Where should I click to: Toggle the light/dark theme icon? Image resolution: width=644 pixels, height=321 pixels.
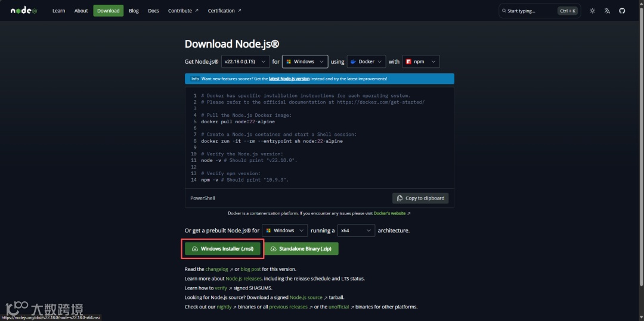(592, 11)
